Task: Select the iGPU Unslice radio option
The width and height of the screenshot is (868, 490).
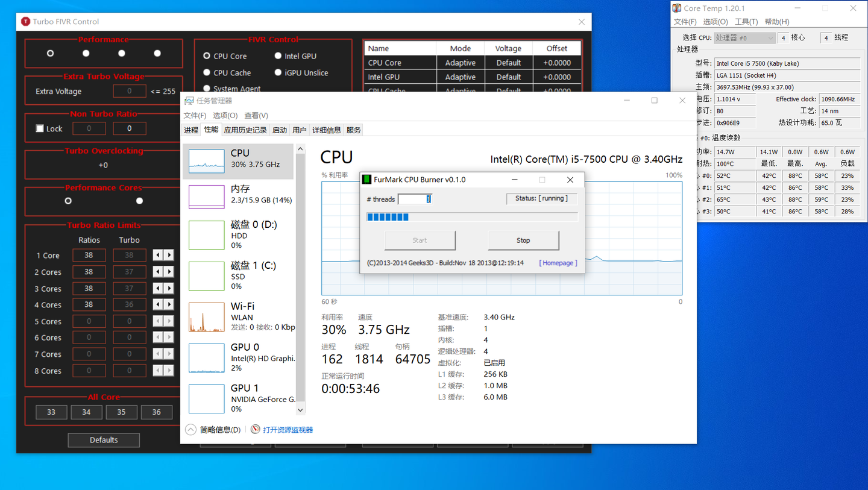Action: (278, 73)
